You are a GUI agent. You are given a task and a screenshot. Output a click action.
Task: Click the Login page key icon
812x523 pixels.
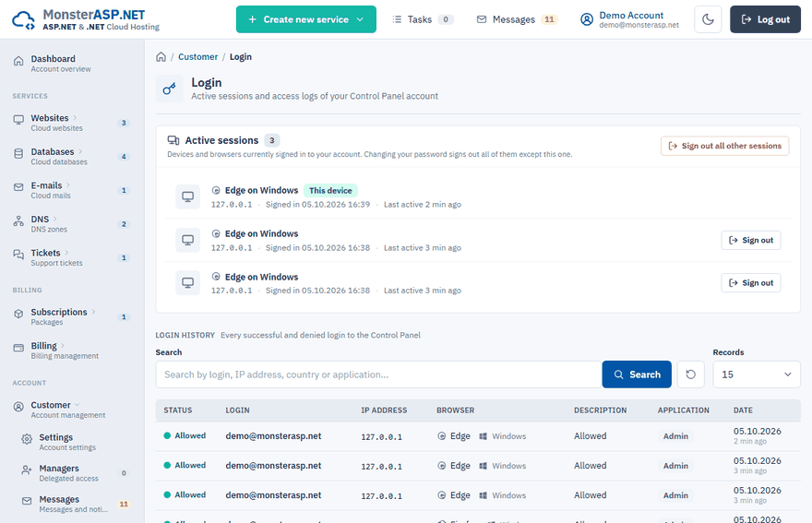click(x=170, y=89)
